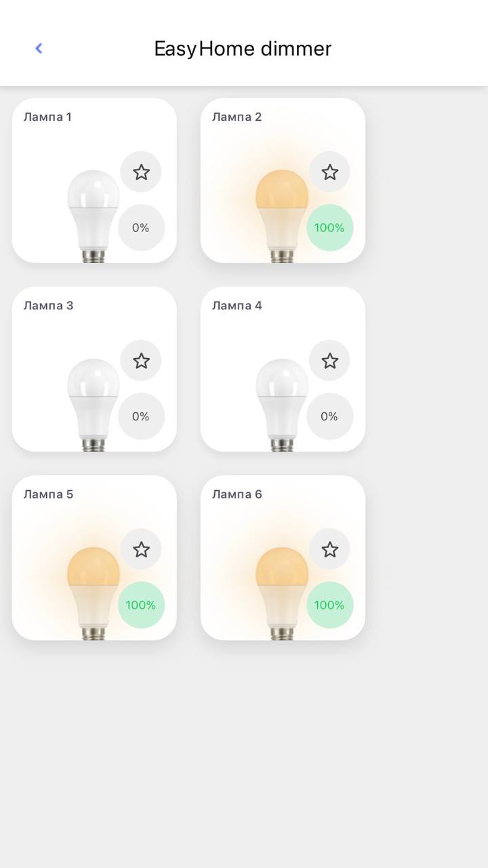Go back with the blue arrow
Viewport: 488px width, 868px height.
(x=39, y=48)
